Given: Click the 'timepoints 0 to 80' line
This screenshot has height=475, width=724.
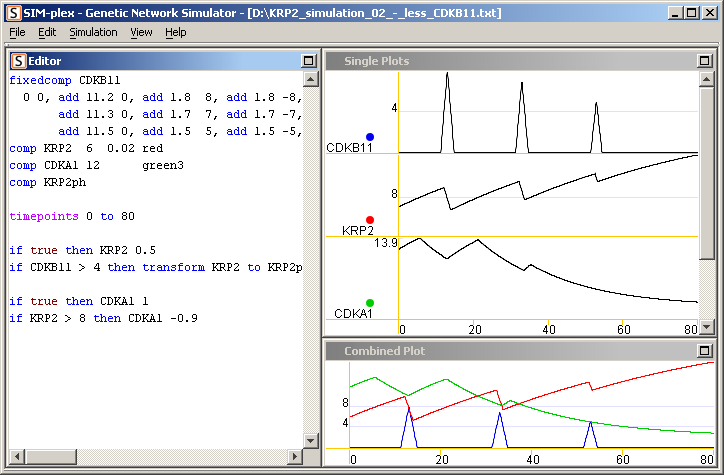Looking at the screenshot, I should pos(65,216).
